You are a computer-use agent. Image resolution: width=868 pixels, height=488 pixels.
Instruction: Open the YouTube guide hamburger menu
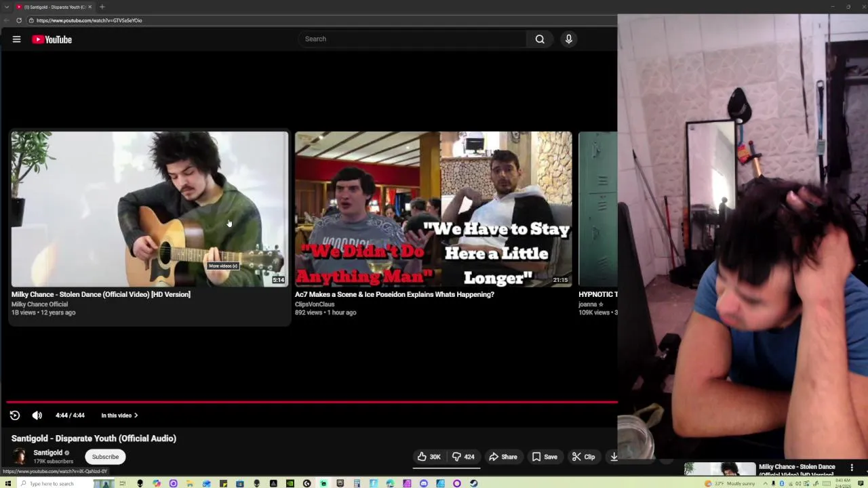click(x=16, y=39)
